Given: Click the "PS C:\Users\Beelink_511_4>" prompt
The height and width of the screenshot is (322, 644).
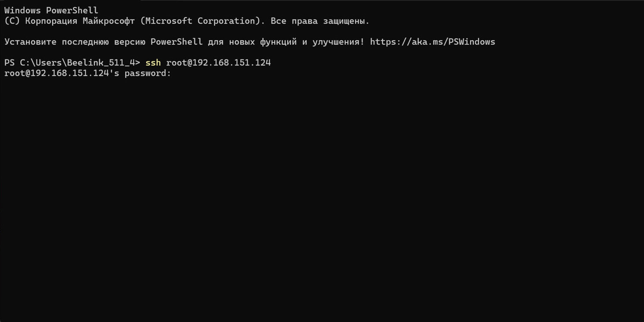Looking at the screenshot, I should (x=72, y=63).
